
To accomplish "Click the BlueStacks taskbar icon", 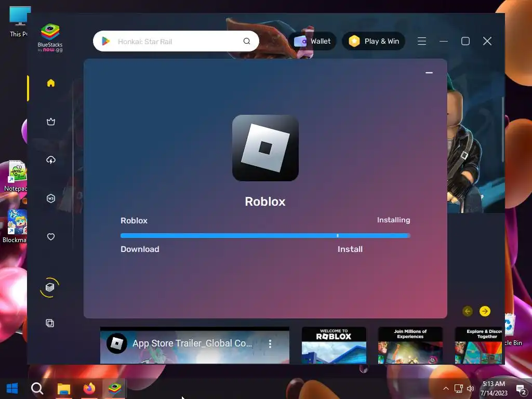I will pos(115,389).
